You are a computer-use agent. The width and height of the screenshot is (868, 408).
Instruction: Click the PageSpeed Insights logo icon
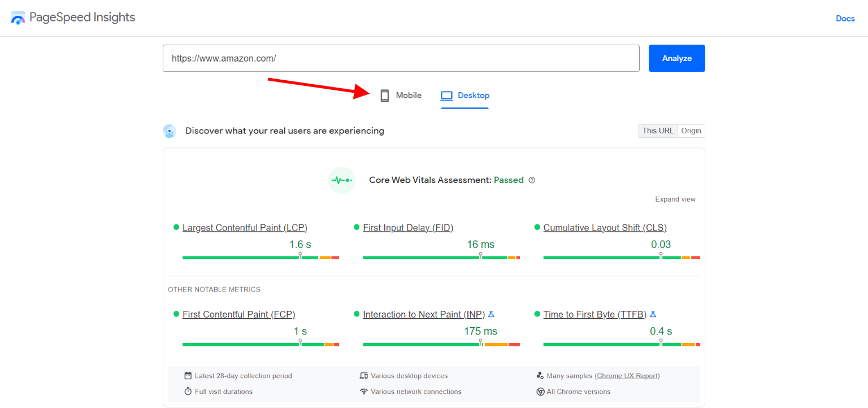pyautogui.click(x=18, y=18)
